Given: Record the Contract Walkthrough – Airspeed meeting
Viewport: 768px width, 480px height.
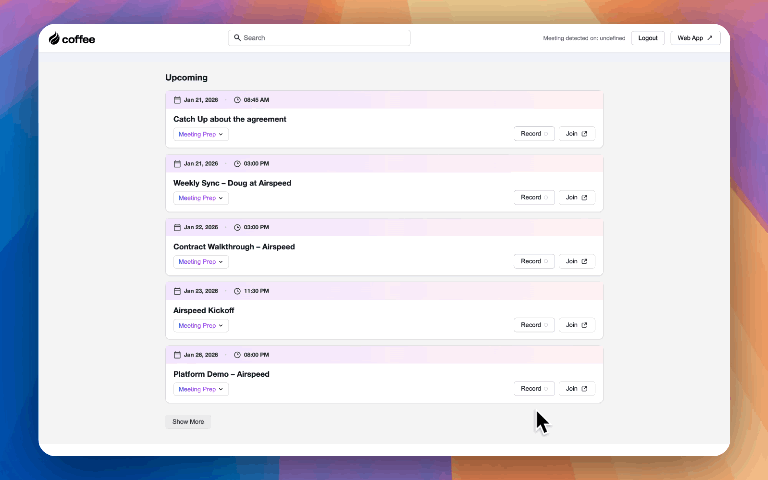Looking at the screenshot, I should tap(534, 261).
